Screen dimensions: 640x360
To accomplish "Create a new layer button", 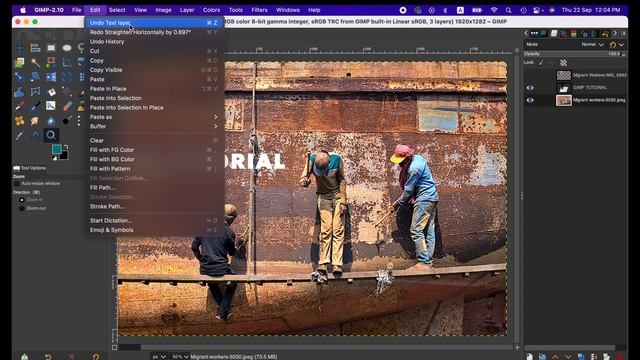I will (529, 357).
